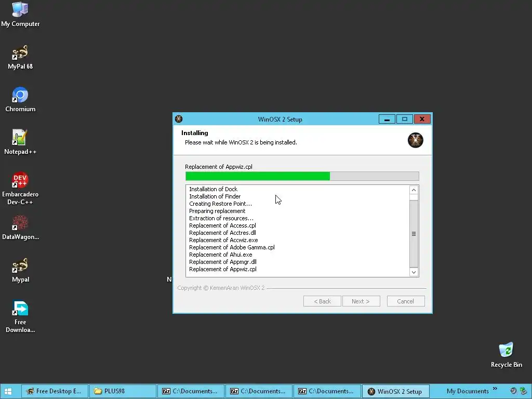Click the WinOSX 2 Setup title bar icon
532x399 pixels.
click(179, 119)
